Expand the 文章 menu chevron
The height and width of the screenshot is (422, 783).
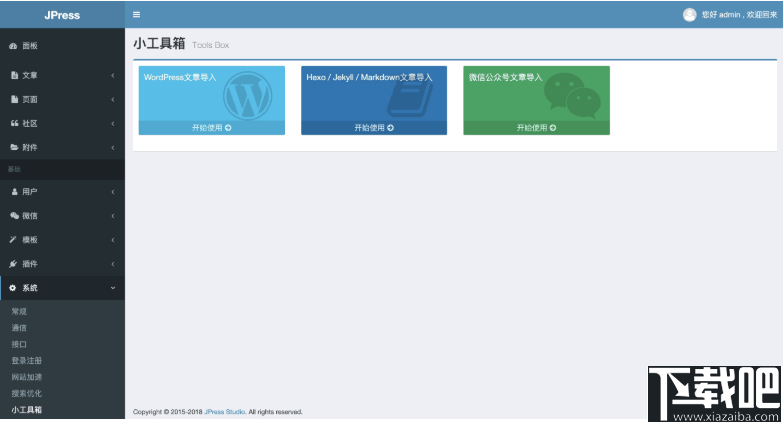pyautogui.click(x=113, y=75)
